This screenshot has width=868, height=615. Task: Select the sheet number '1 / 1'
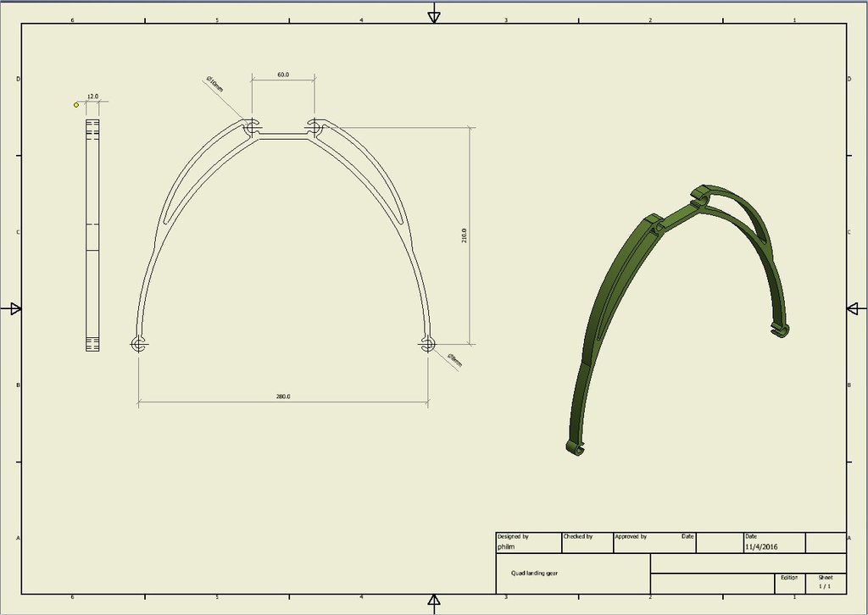click(x=825, y=586)
